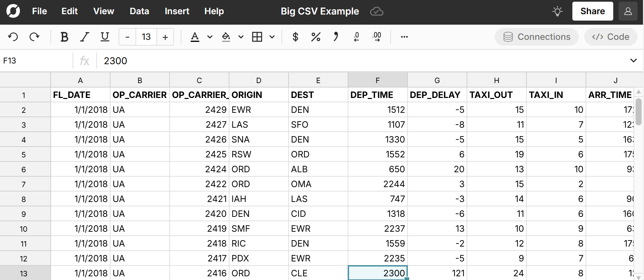Open the fill color bucket picker

point(226,37)
